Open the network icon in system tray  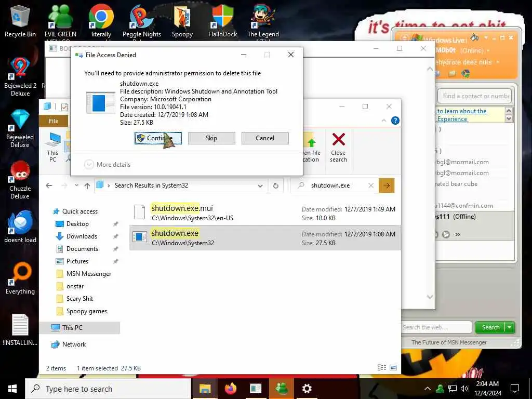tap(453, 389)
